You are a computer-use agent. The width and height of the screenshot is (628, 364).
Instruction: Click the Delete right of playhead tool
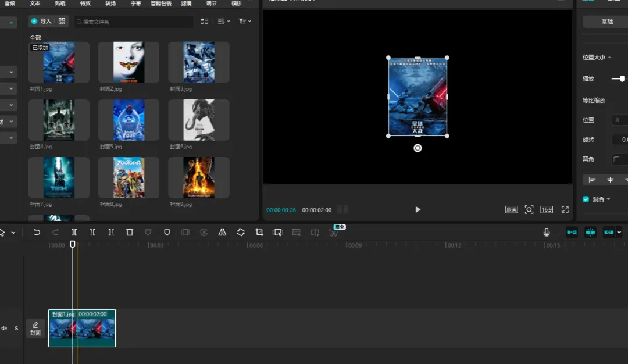[x=111, y=232]
